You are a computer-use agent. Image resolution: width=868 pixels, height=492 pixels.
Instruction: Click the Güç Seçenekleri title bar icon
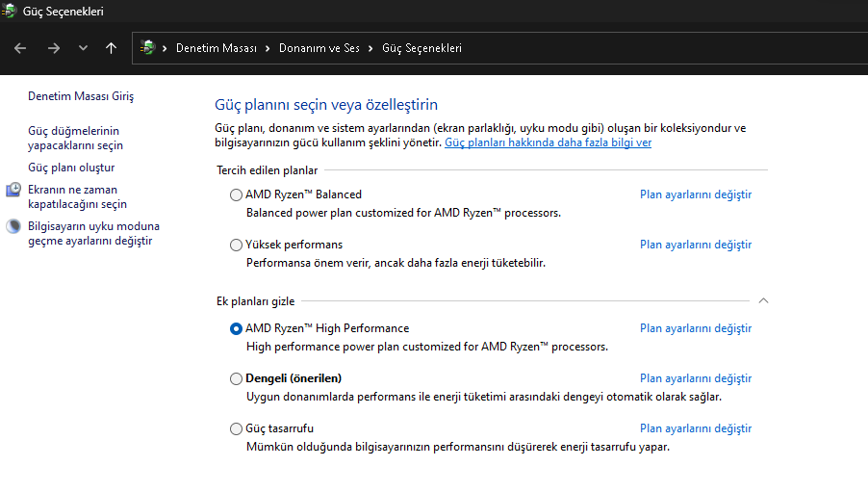pyautogui.click(x=9, y=11)
